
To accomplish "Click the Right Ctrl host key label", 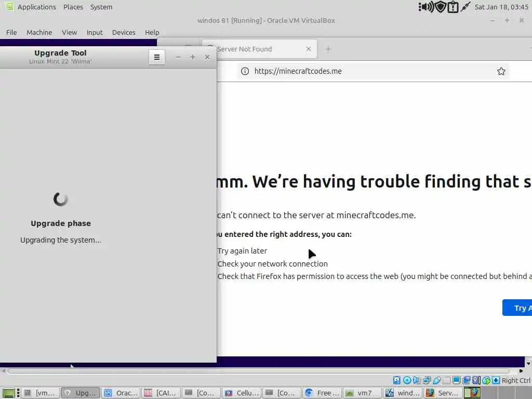I will [x=516, y=380].
